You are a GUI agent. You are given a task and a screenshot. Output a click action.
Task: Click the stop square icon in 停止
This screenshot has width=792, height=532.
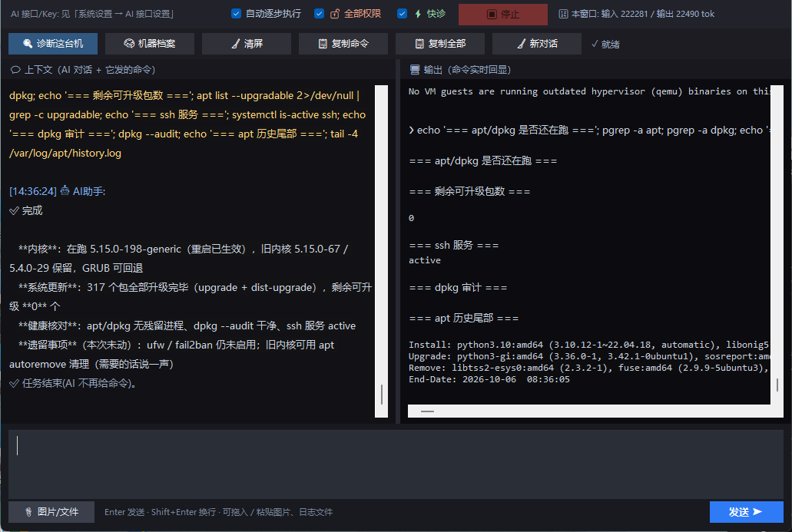(x=492, y=14)
